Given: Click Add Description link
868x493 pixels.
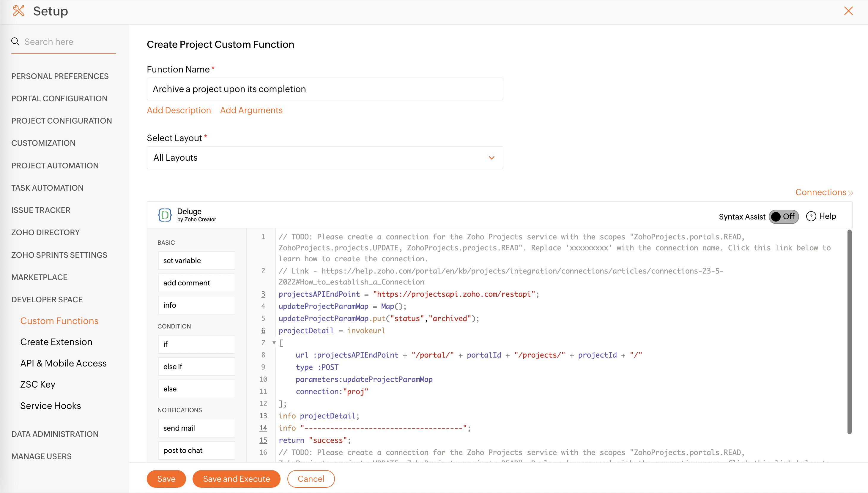Looking at the screenshot, I should [x=179, y=110].
